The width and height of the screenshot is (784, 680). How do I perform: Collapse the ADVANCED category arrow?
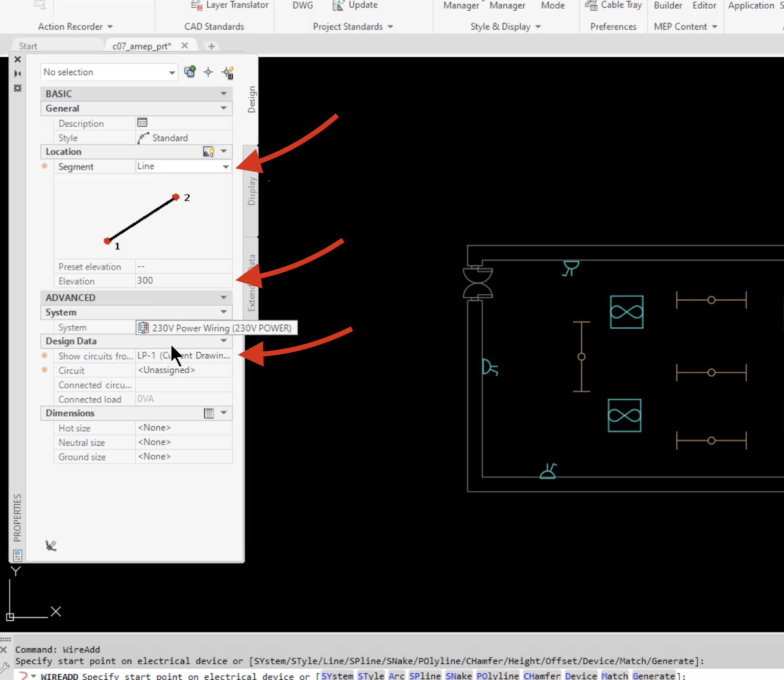tap(224, 297)
